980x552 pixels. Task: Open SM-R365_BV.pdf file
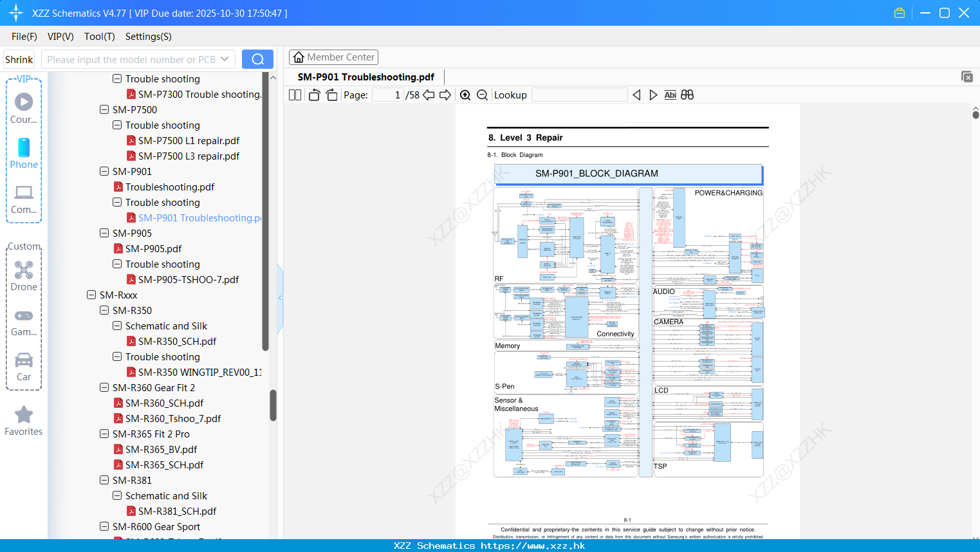(161, 449)
